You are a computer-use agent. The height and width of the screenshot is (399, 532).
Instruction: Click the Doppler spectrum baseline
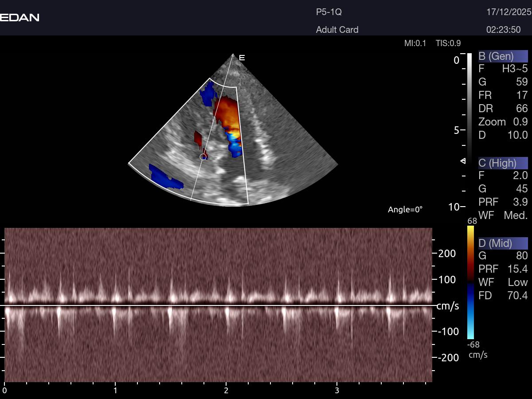pos(218,305)
